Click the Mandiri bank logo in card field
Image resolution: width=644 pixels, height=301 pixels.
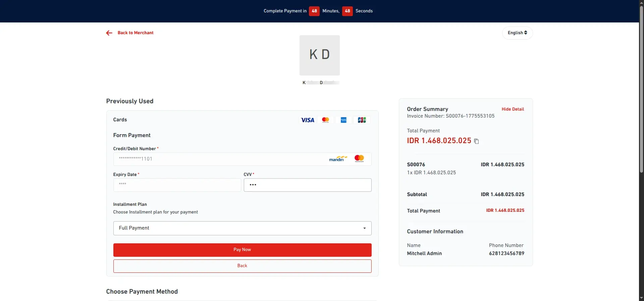click(338, 159)
